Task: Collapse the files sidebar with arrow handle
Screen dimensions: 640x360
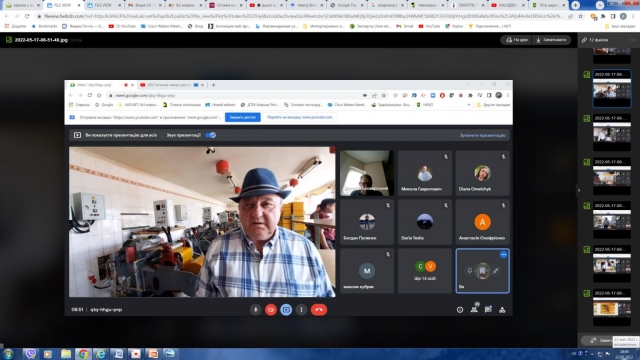Action: coord(578,190)
